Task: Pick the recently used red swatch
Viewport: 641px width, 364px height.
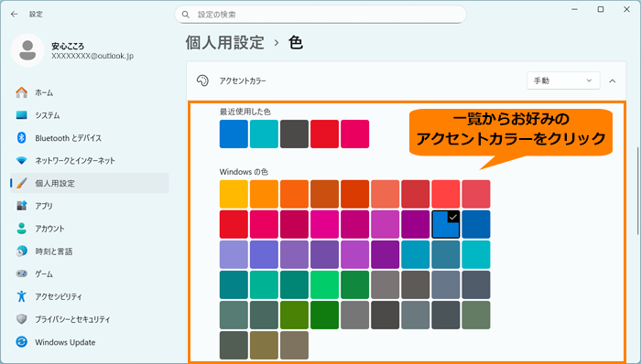Action: [324, 134]
